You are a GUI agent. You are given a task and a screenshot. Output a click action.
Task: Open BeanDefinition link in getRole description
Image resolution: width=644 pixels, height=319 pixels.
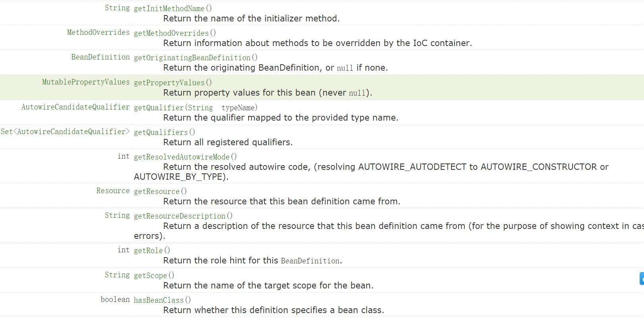310,261
